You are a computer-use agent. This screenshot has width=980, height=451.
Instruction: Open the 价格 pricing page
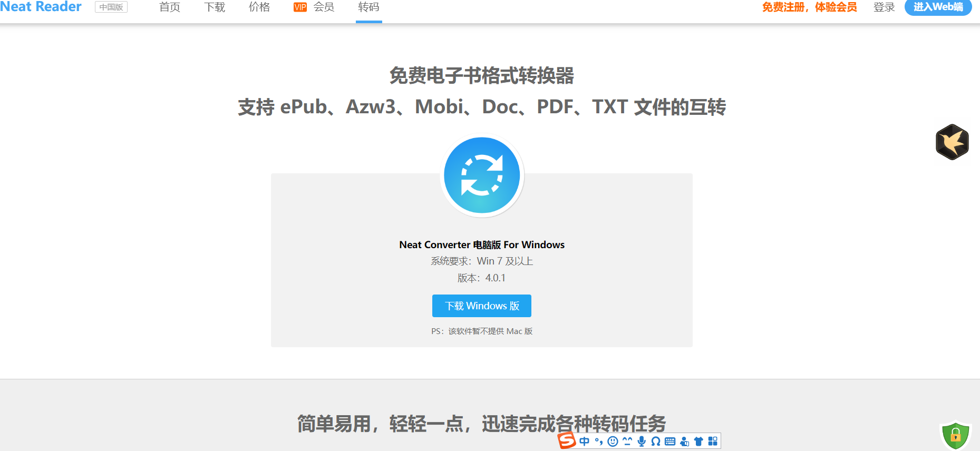(259, 7)
